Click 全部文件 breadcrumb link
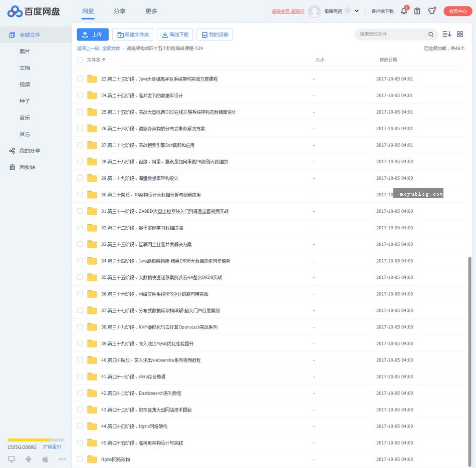The height and width of the screenshot is (468, 476). coord(111,48)
